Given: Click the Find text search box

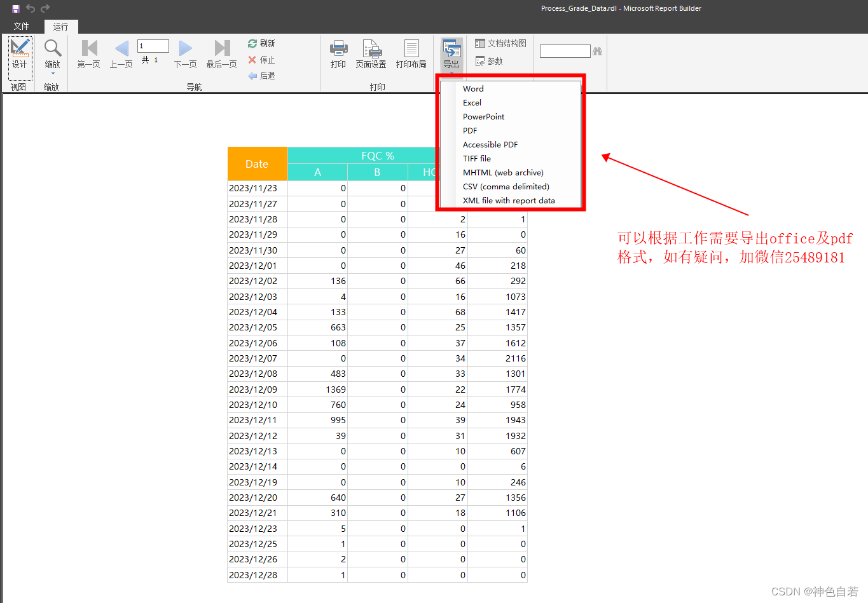Looking at the screenshot, I should coord(565,51).
